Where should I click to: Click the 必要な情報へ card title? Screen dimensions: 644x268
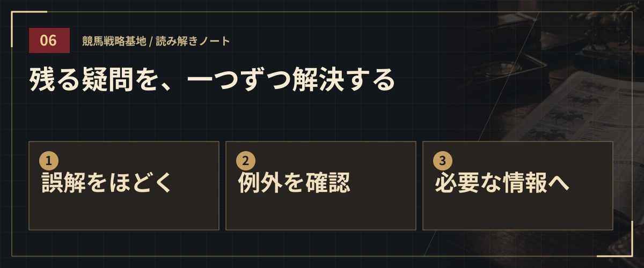coord(502,183)
